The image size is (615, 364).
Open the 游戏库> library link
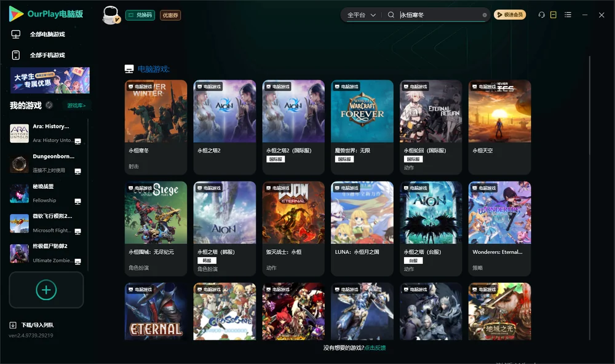[76, 106]
